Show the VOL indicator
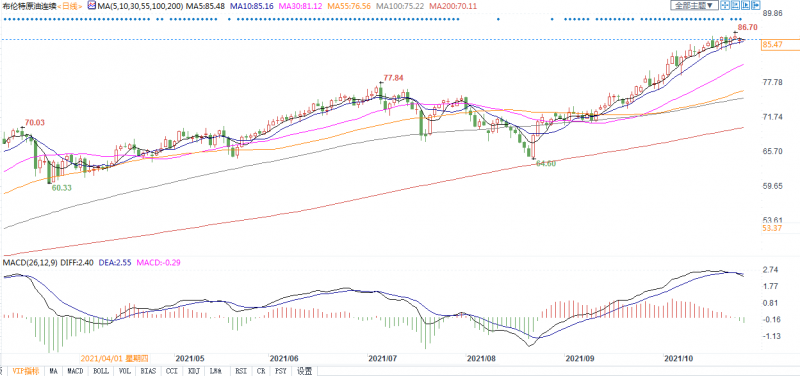Viewport: 800px width, 376px height. [x=126, y=371]
